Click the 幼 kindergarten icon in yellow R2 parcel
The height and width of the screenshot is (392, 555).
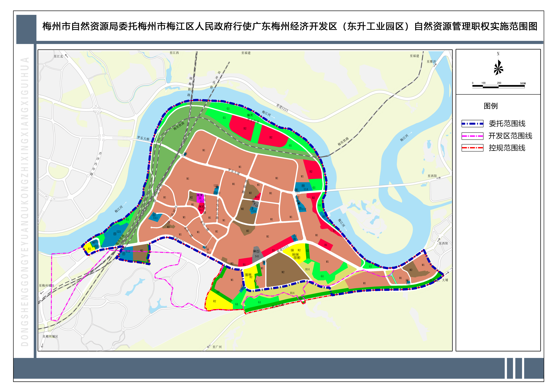(293, 250)
